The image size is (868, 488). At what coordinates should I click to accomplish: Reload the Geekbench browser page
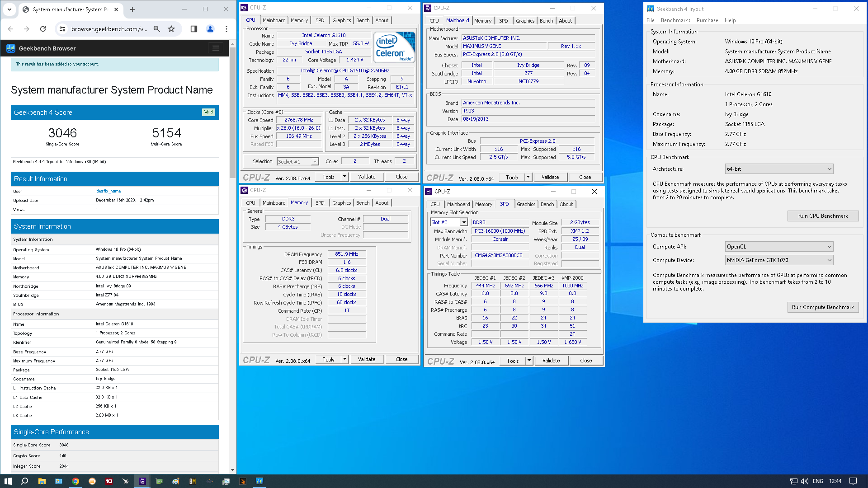point(43,29)
